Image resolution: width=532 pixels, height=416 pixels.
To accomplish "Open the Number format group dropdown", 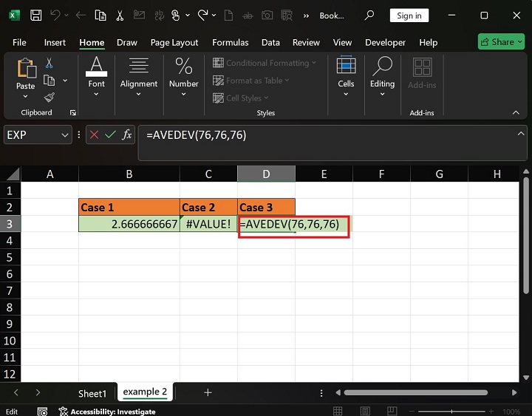I will coord(183,74).
